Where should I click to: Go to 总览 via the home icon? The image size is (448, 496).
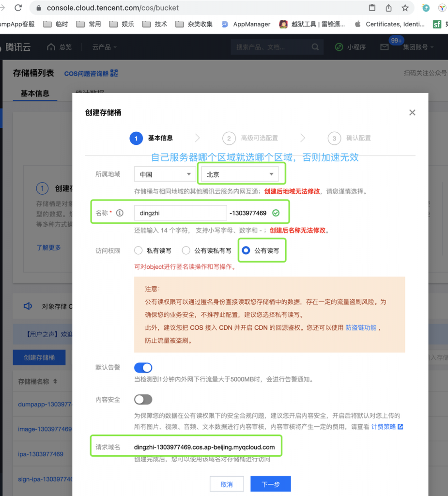click(59, 47)
